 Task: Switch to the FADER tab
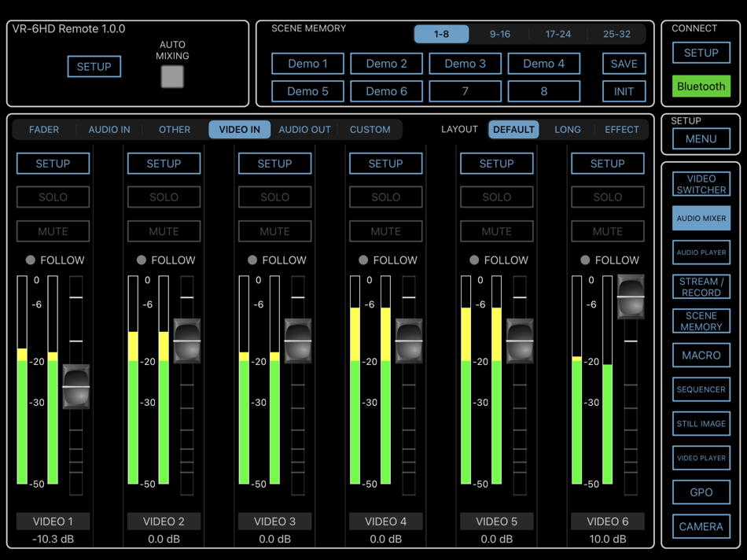coord(44,130)
